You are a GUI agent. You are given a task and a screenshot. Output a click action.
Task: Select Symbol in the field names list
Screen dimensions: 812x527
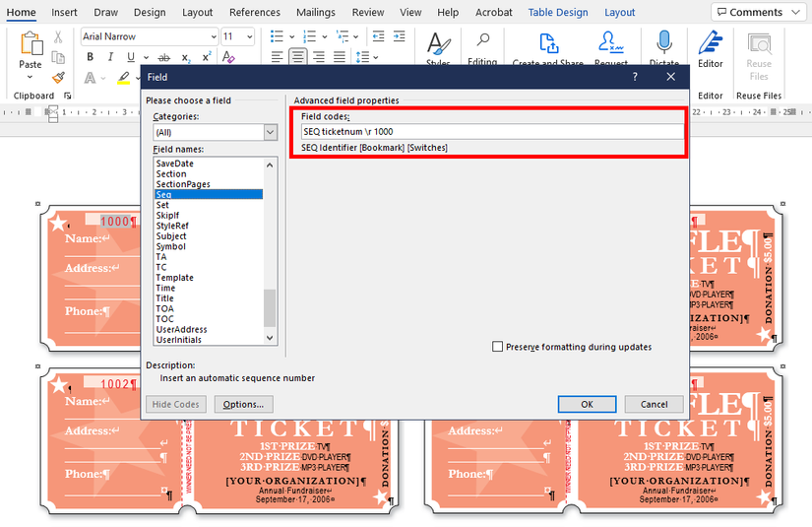tap(171, 246)
